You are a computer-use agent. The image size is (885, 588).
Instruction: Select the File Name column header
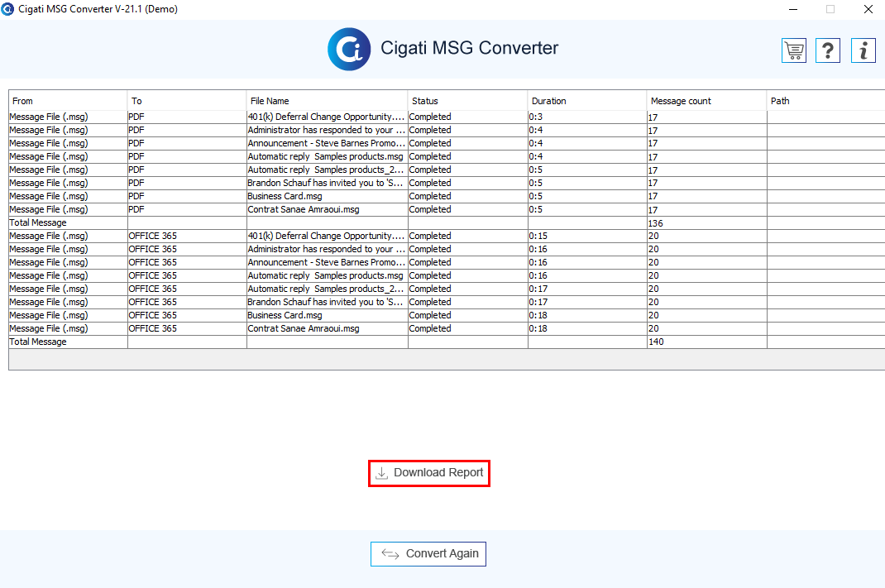[x=327, y=101]
